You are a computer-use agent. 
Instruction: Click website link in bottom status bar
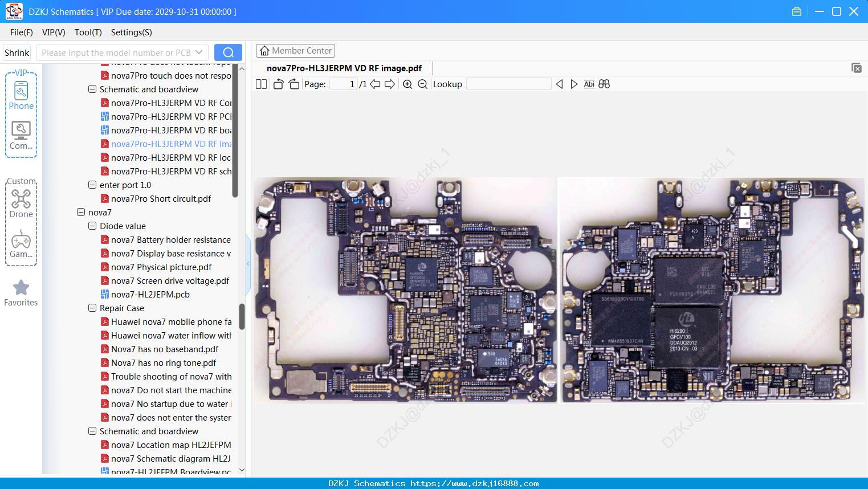click(474, 483)
